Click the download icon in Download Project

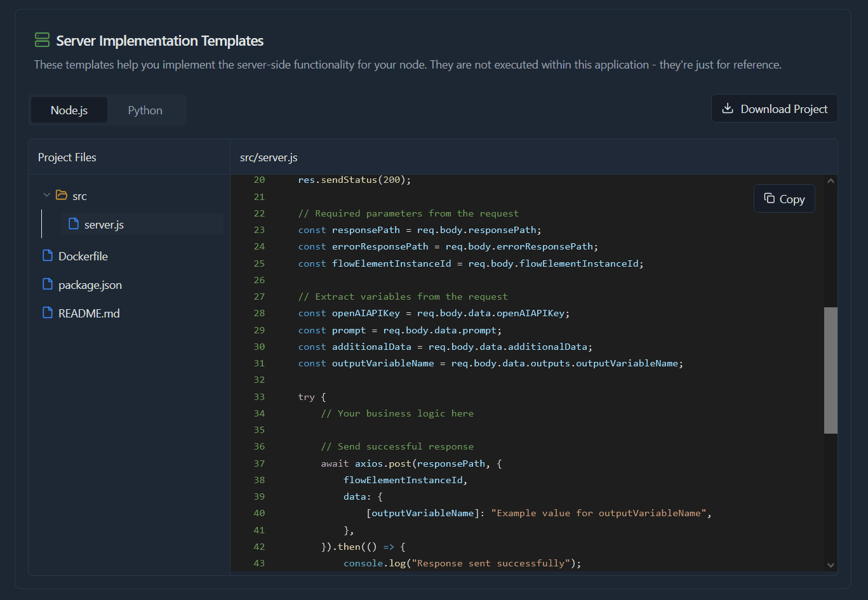(x=728, y=109)
